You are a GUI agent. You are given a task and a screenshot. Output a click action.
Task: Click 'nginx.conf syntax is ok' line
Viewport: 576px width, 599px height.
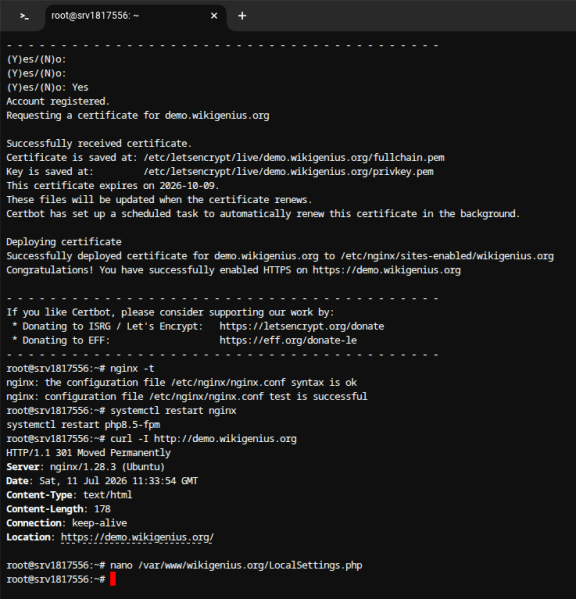point(181,383)
